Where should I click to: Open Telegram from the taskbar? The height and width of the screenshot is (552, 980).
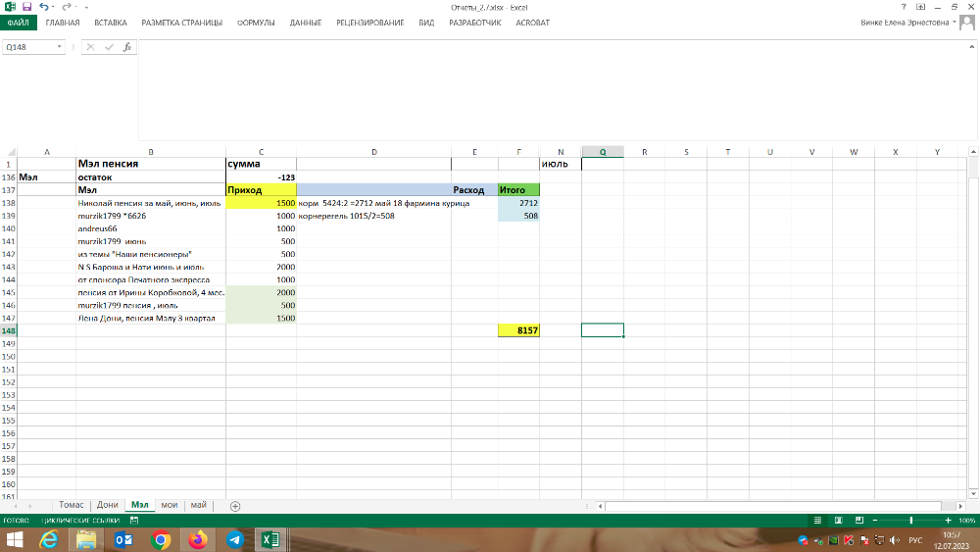pyautogui.click(x=235, y=539)
